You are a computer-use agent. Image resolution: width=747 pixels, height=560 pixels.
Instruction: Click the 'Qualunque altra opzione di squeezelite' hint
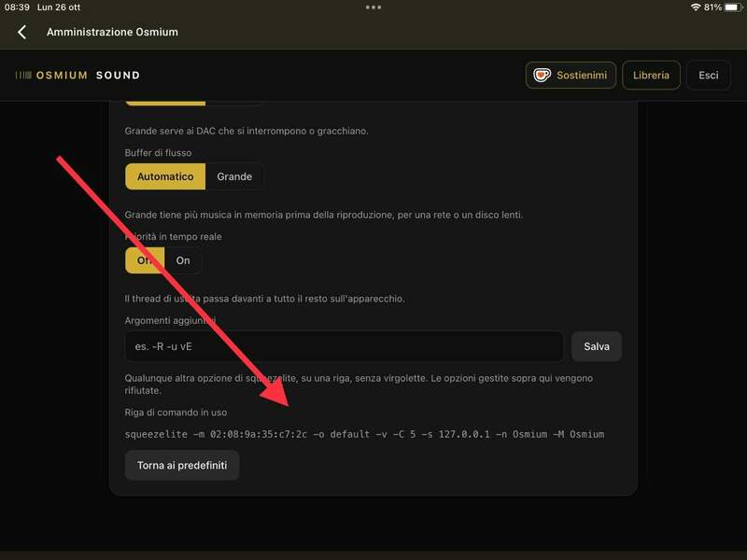pos(359,385)
